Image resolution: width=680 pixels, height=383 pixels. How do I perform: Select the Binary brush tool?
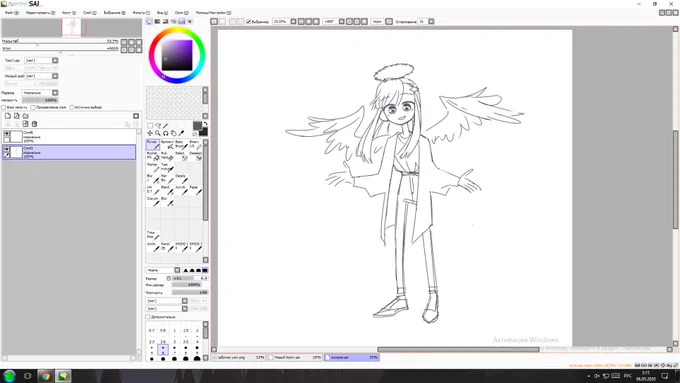click(x=196, y=144)
